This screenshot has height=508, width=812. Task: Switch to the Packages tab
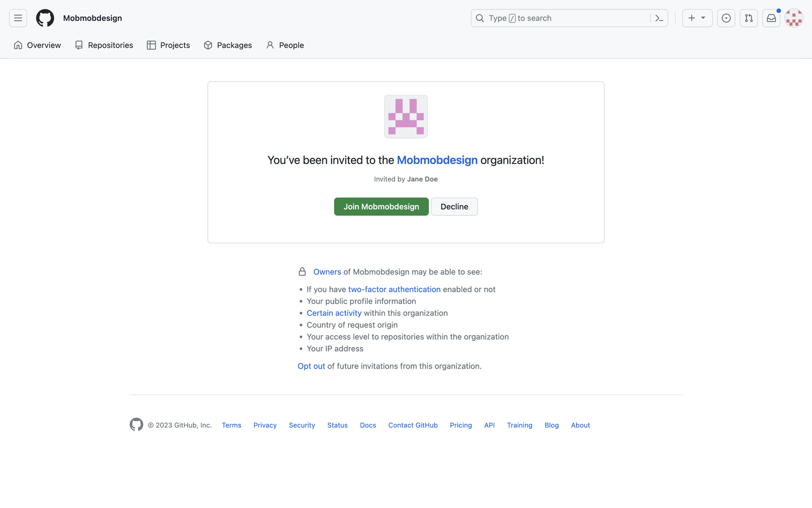(228, 45)
